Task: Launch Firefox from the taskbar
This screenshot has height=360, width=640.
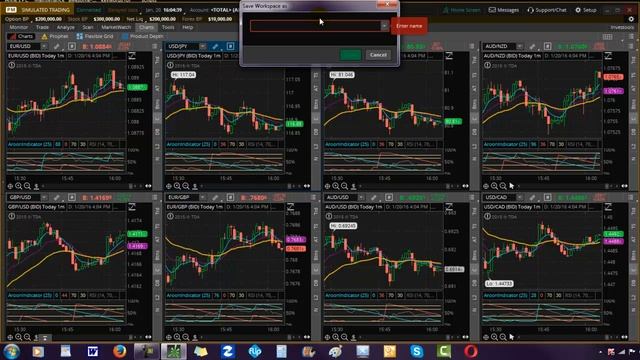Action: point(120,351)
